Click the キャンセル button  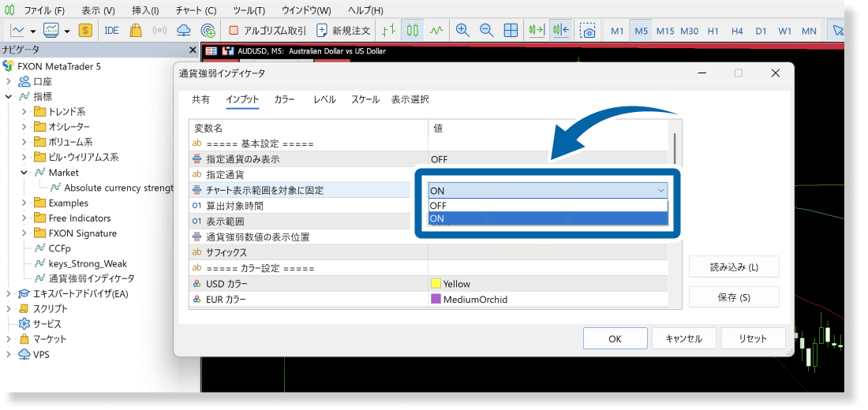tap(683, 339)
